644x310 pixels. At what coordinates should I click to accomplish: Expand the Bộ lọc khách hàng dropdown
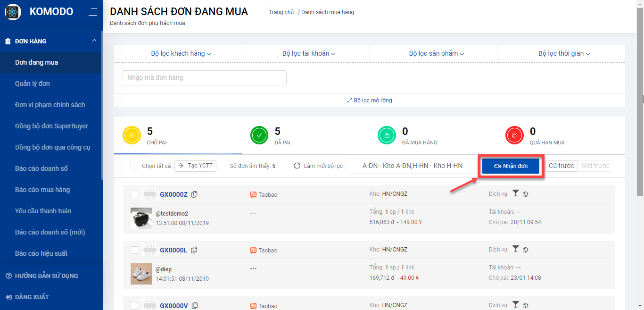[181, 54]
